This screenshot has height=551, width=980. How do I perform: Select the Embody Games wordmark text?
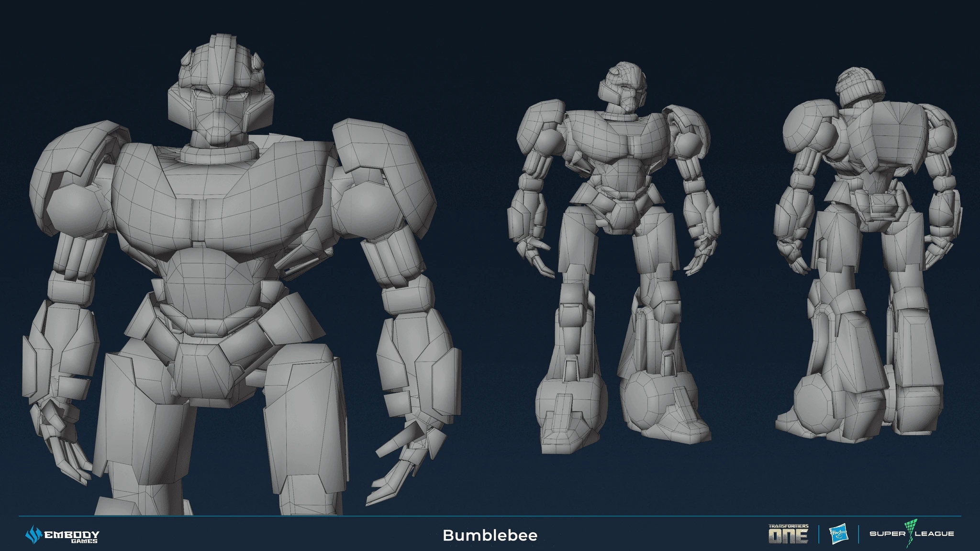tap(72, 536)
